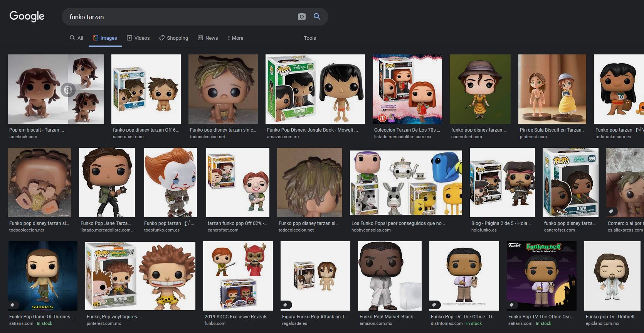Screen dimensions: 644x333
Task: Open the Umbrella Academy Funko image
Action: [612, 276]
